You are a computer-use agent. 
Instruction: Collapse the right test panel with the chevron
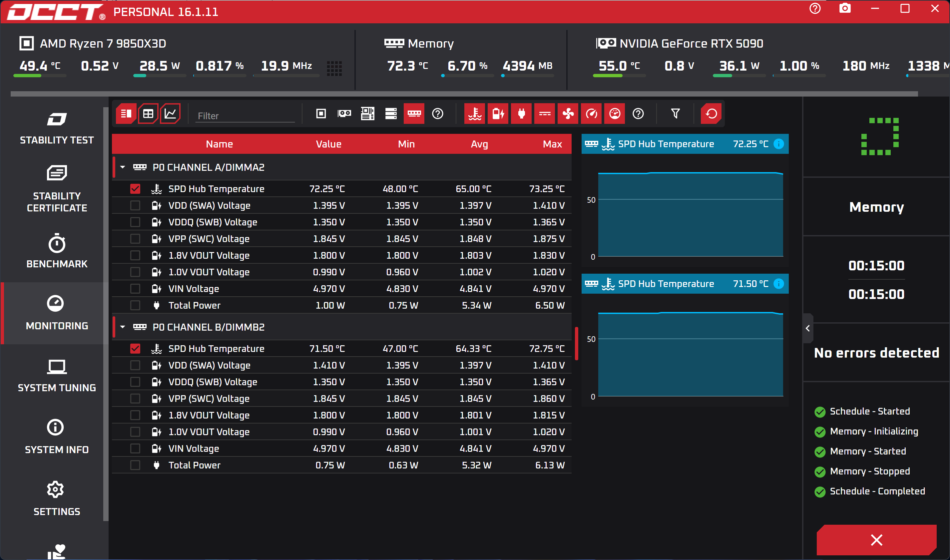coord(808,328)
